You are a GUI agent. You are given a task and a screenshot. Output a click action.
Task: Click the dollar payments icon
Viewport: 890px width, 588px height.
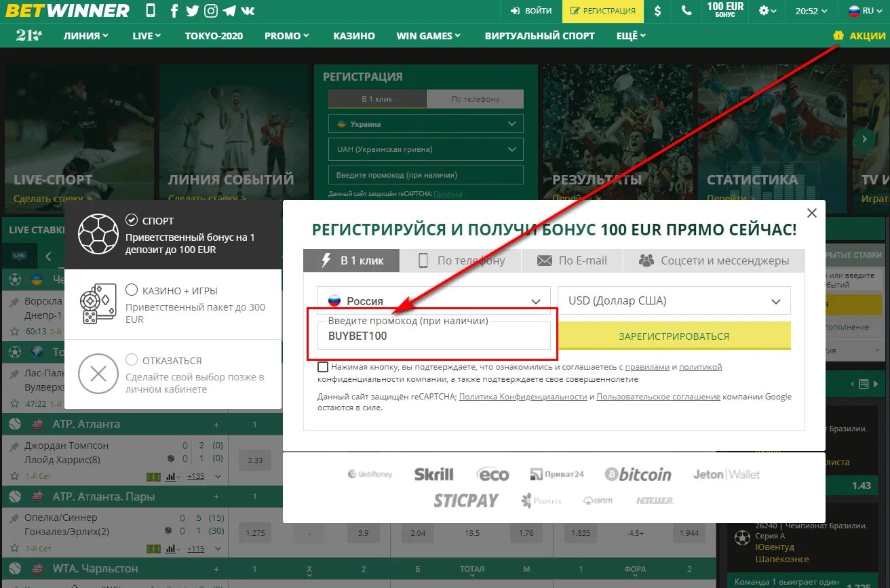coord(657,11)
